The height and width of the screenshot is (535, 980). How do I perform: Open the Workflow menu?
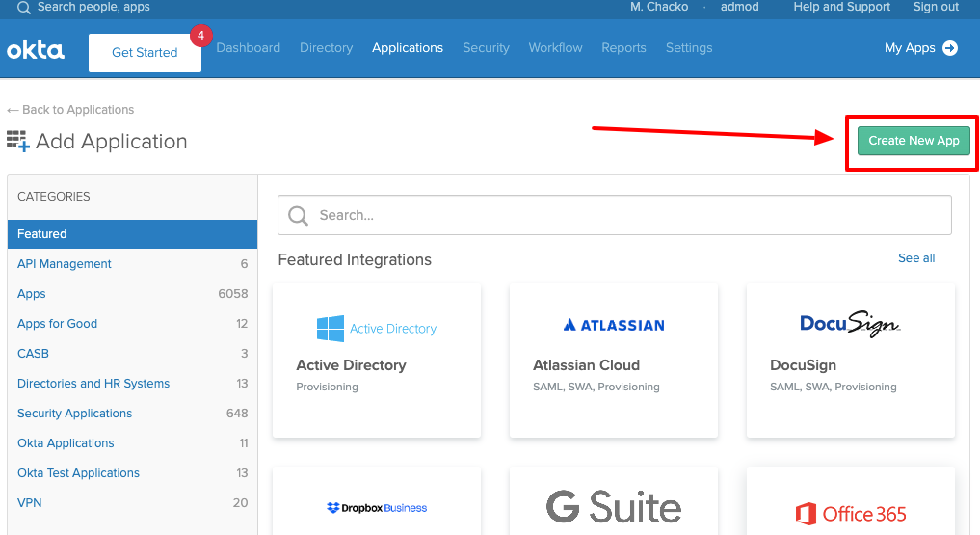(x=556, y=48)
